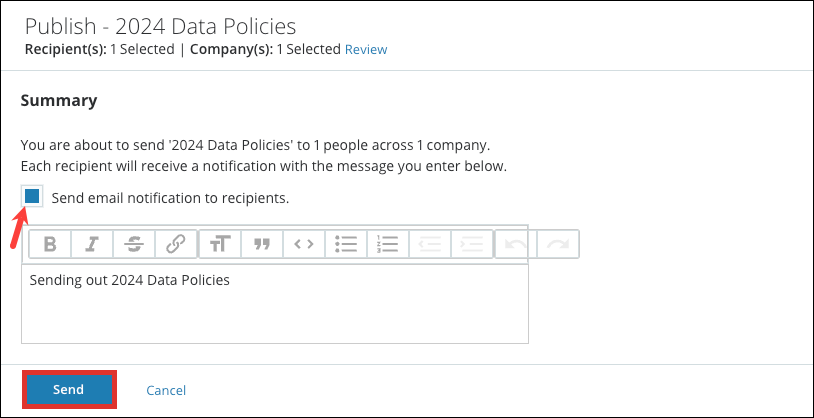Start a bulleted list
This screenshot has height=418, width=814.
pos(346,244)
